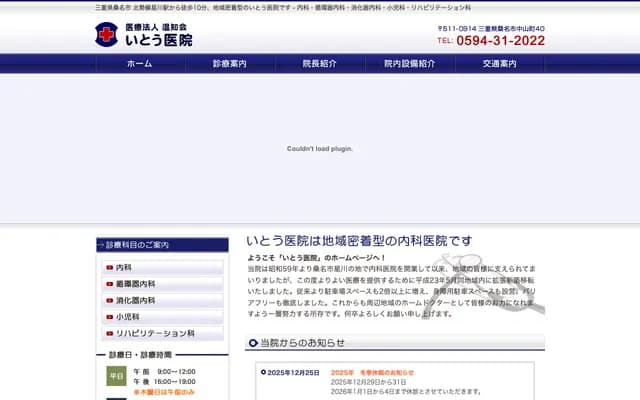Click the red cross clinic logo icon
The height and width of the screenshot is (400, 640).
click(106, 35)
